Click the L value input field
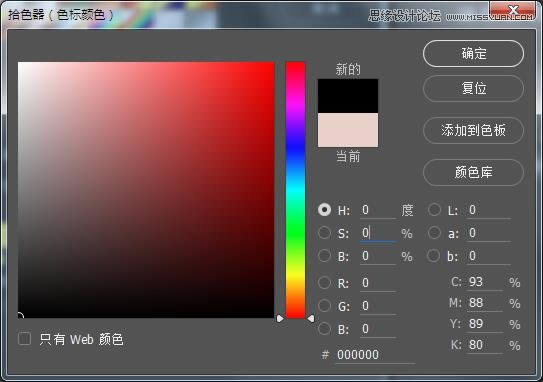 pyautogui.click(x=489, y=210)
